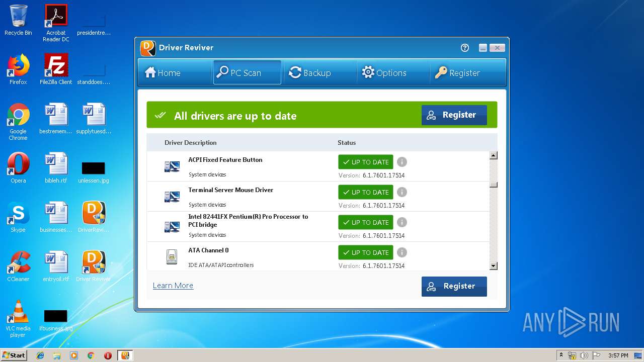644x362 pixels.
Task: Click the driver list scrollbar thumb
Action: coord(494,185)
